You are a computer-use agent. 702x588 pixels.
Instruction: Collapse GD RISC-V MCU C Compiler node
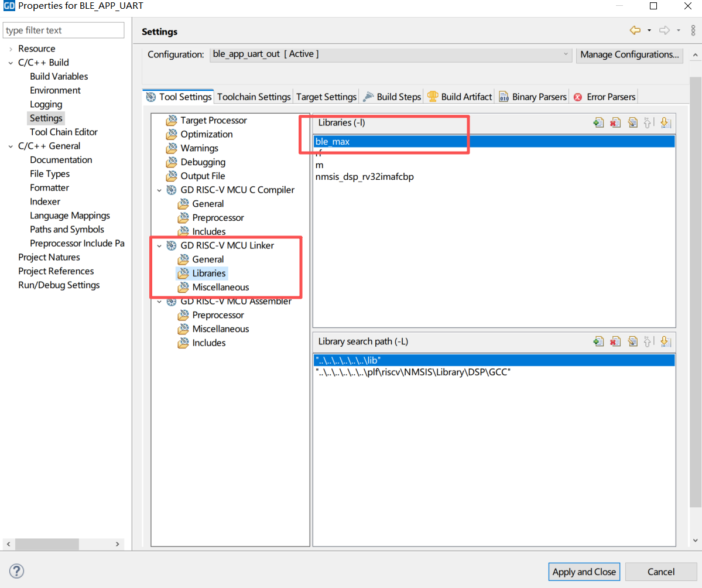click(159, 190)
